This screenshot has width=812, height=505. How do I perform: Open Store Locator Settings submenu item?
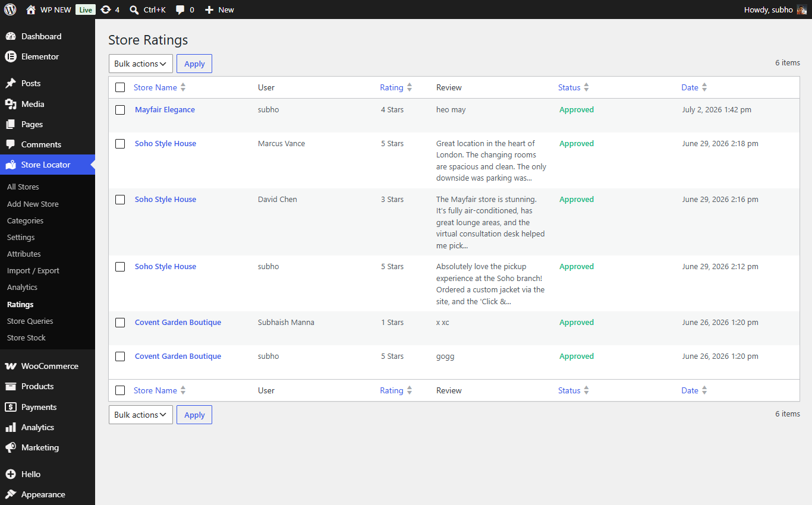21,237
